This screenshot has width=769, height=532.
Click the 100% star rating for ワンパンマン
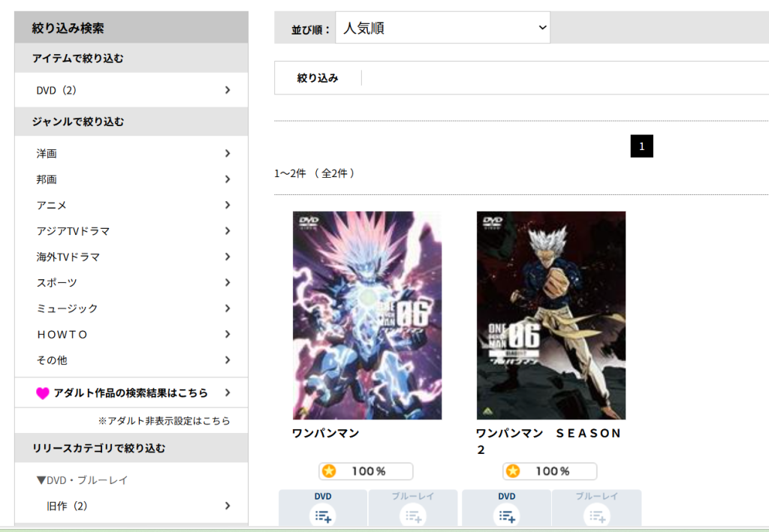[x=366, y=471]
